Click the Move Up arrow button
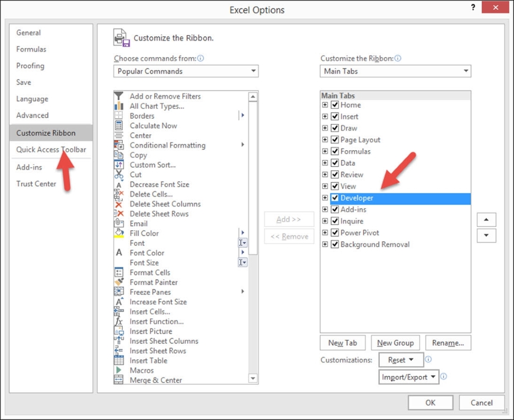The width and height of the screenshot is (514, 420). (486, 220)
